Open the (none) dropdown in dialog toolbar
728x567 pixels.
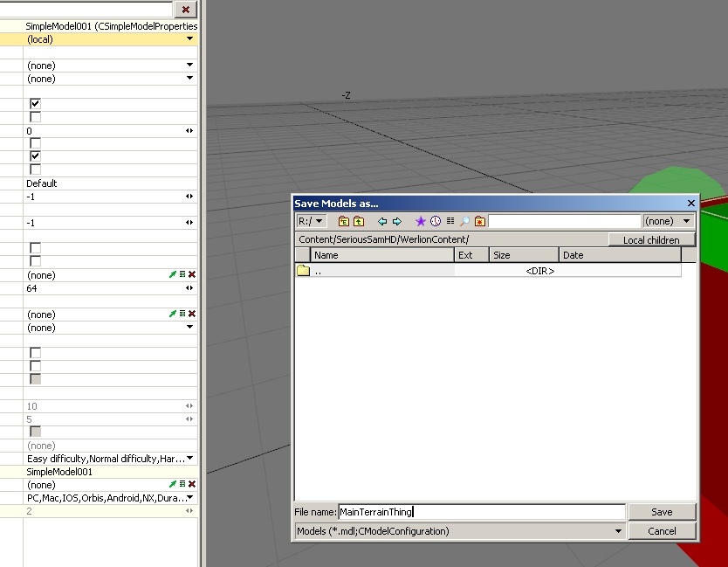[x=668, y=221]
